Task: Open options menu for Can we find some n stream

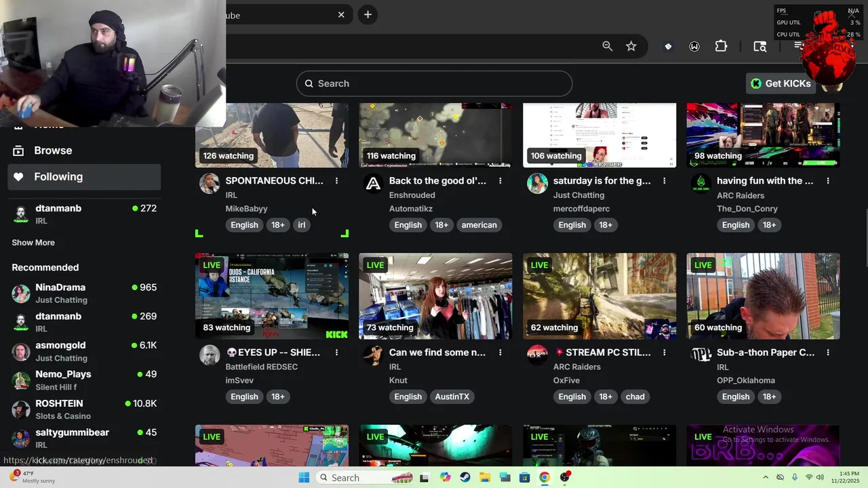Action: pos(500,352)
